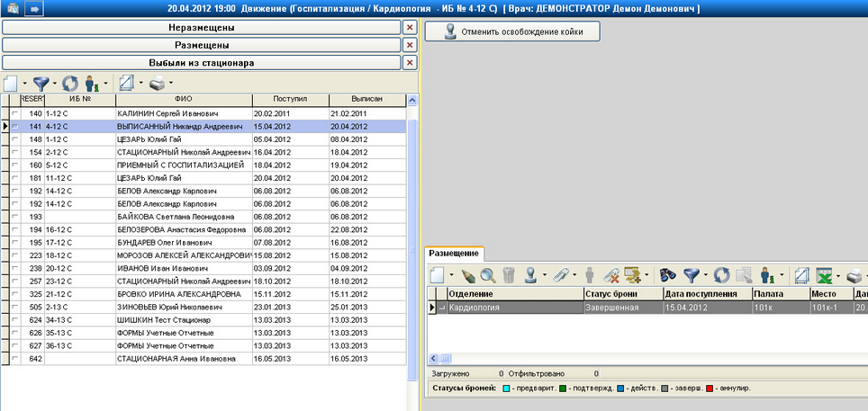Viewport: 868px width, 411px height.
Task: Click the patient list vertical scrollbar up arrow
Action: tap(411, 100)
